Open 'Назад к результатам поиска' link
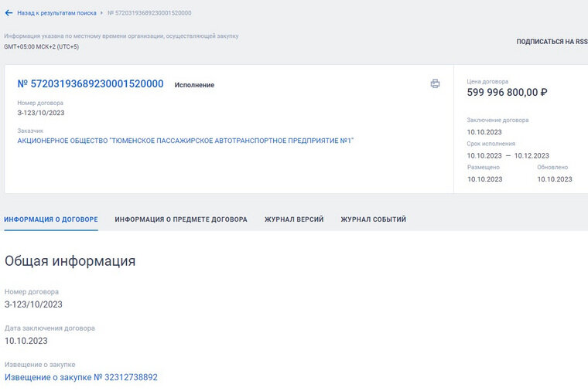This screenshot has width=588, height=391. point(56,13)
